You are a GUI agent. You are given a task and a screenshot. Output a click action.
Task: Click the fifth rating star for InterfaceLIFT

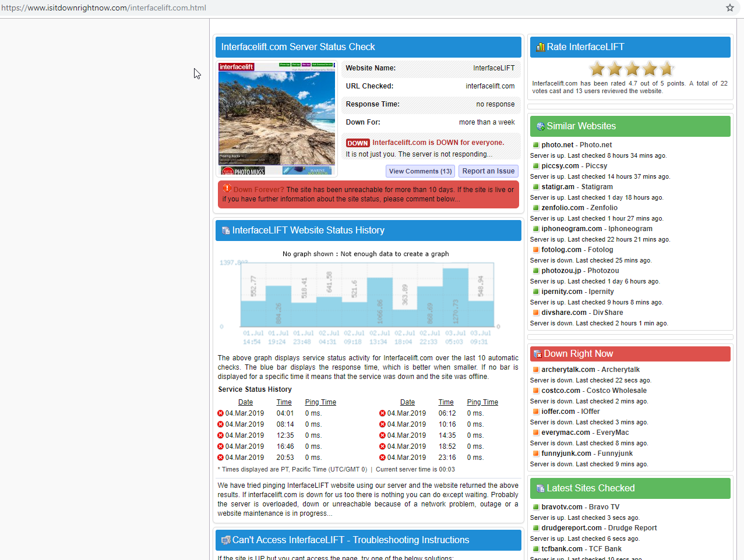click(667, 69)
